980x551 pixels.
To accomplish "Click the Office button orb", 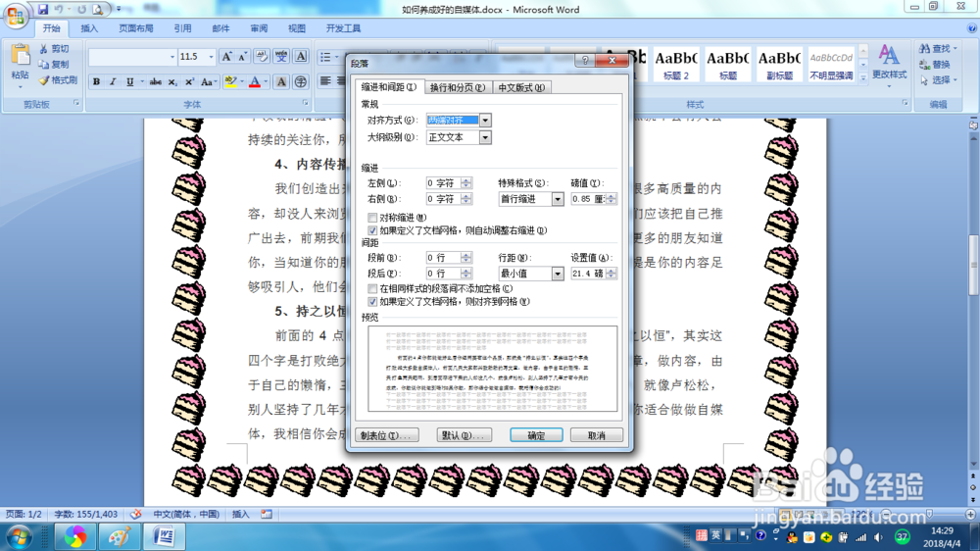I will (x=16, y=16).
